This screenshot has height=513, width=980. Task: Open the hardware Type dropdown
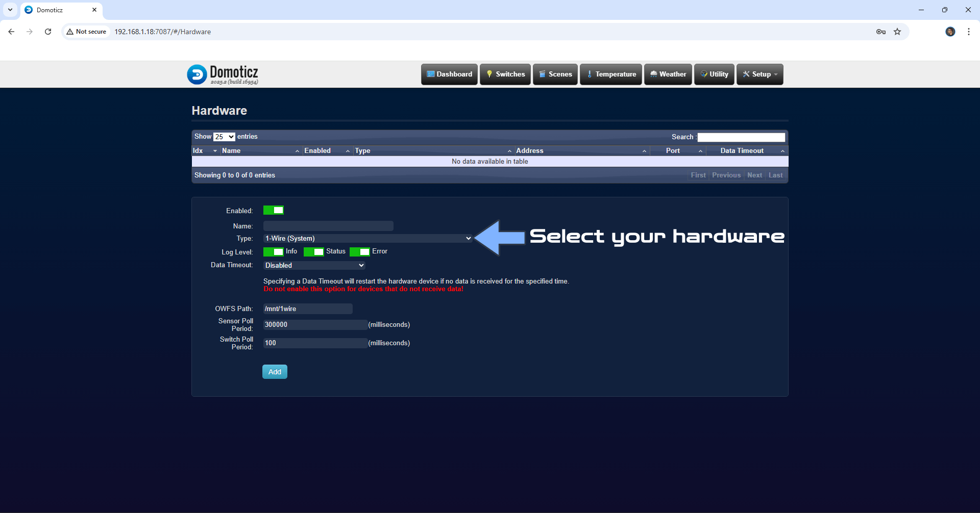coord(367,238)
